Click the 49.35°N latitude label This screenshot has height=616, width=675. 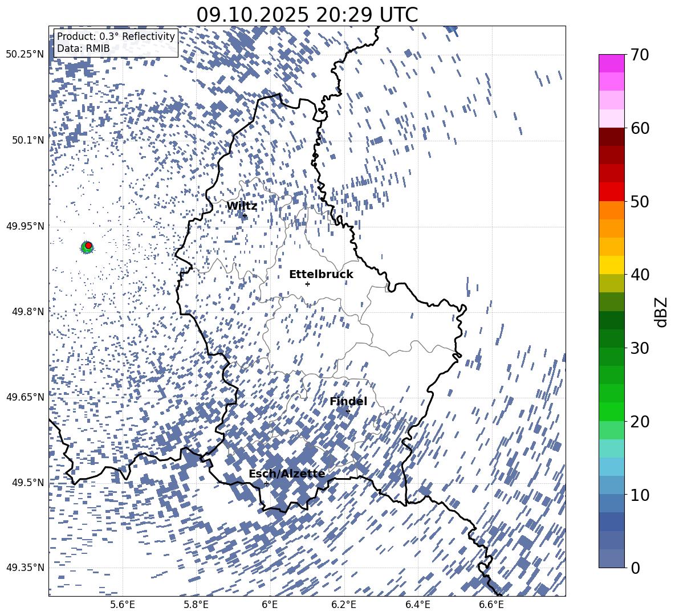[25, 568]
